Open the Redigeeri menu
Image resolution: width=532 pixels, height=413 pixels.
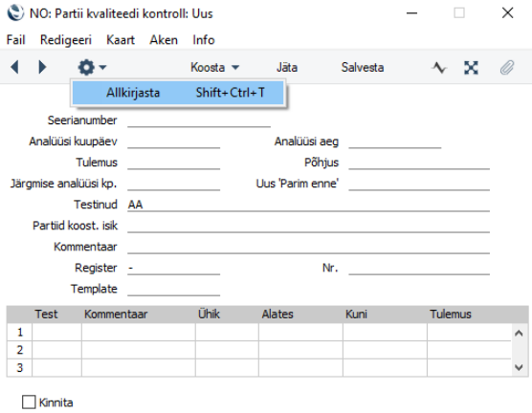[x=66, y=40]
